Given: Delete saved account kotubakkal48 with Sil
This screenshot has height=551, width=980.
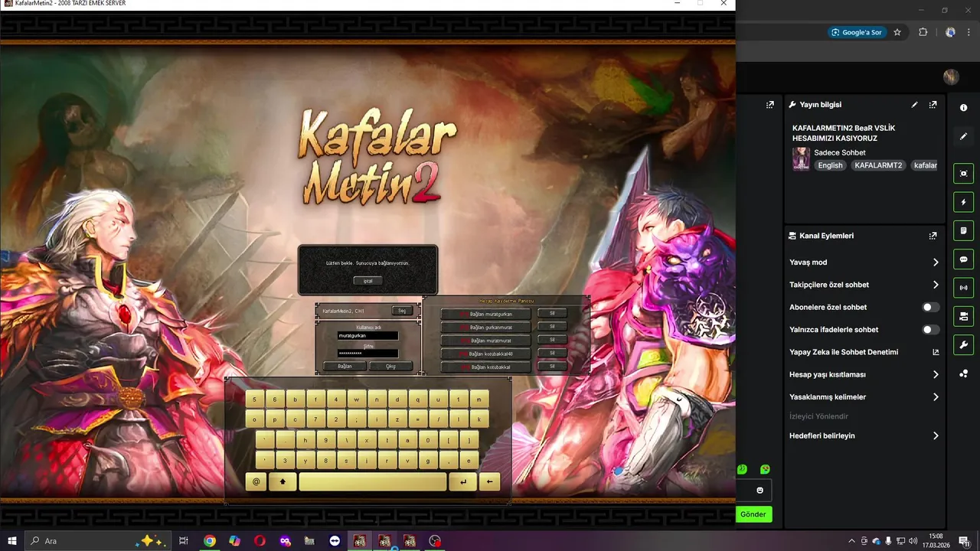Looking at the screenshot, I should pyautogui.click(x=552, y=354).
